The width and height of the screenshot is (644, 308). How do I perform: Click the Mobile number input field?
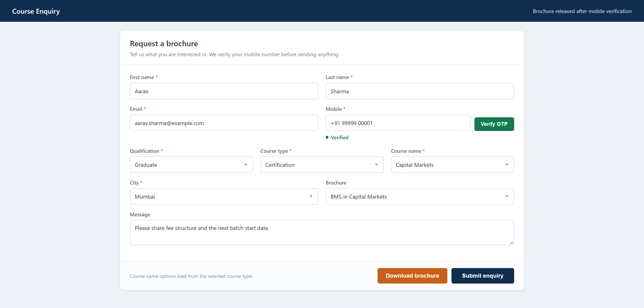coord(398,123)
